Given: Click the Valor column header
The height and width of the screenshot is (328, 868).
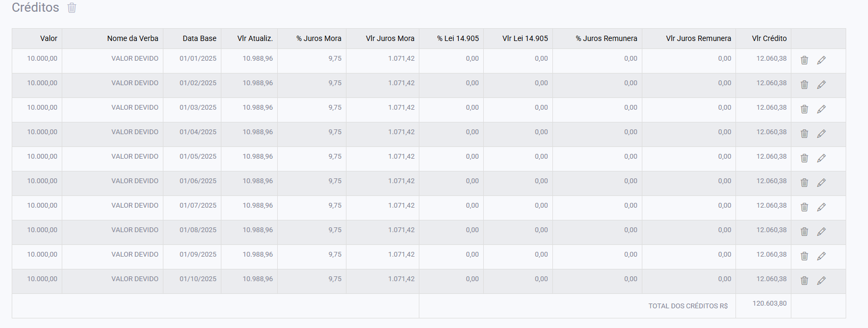Looking at the screenshot, I should (48, 38).
